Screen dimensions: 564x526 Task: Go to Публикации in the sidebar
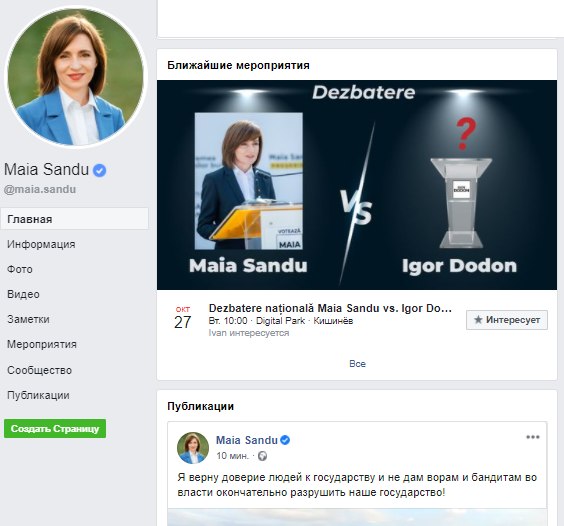[x=38, y=395]
